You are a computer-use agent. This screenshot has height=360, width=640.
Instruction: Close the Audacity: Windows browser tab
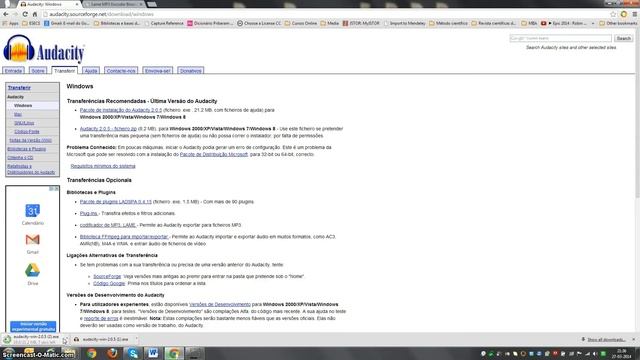point(77,4)
